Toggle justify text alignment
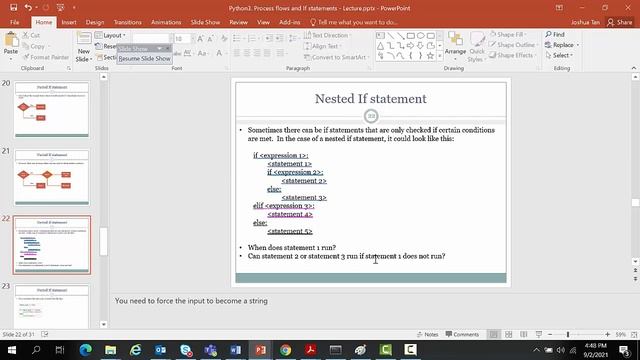Screen dimensions: 640x360 coord(267,53)
